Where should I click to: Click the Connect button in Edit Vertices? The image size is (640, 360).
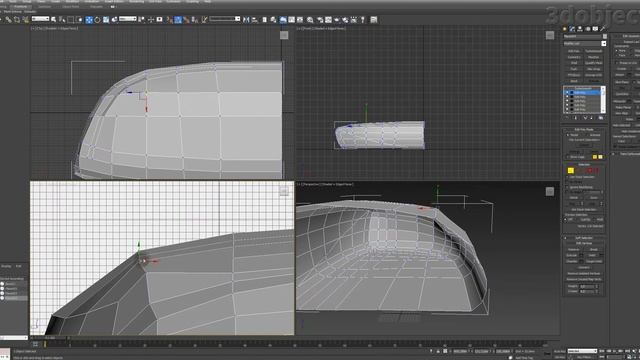point(584,267)
